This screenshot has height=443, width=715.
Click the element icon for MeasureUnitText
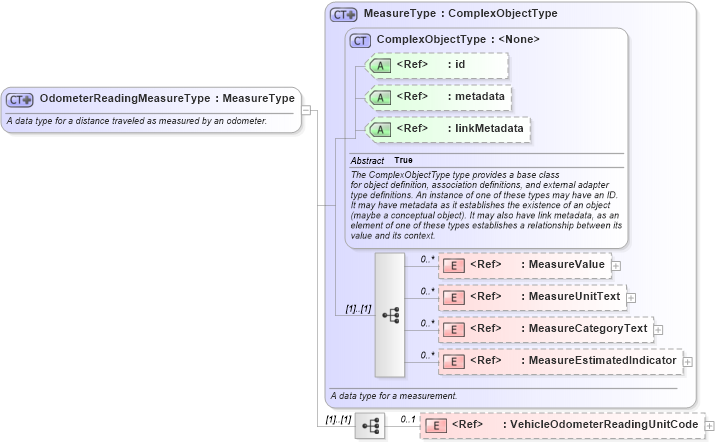pyautogui.click(x=454, y=298)
